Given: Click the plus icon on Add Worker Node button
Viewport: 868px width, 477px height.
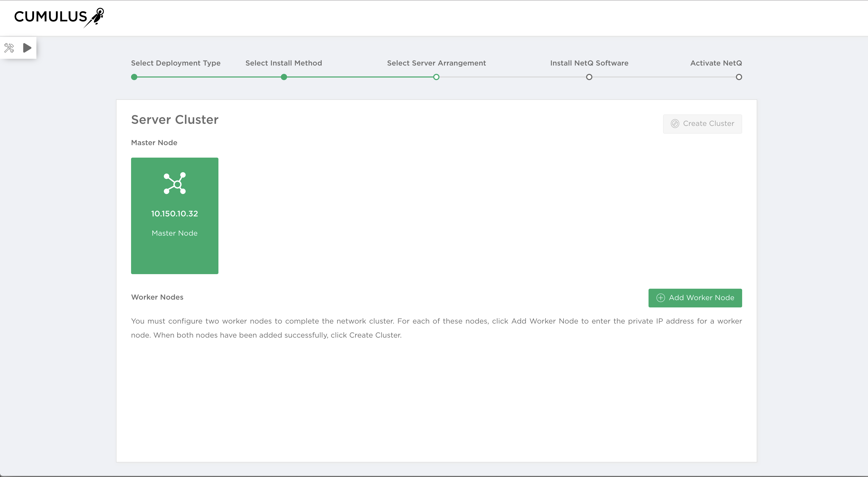Looking at the screenshot, I should (661, 298).
